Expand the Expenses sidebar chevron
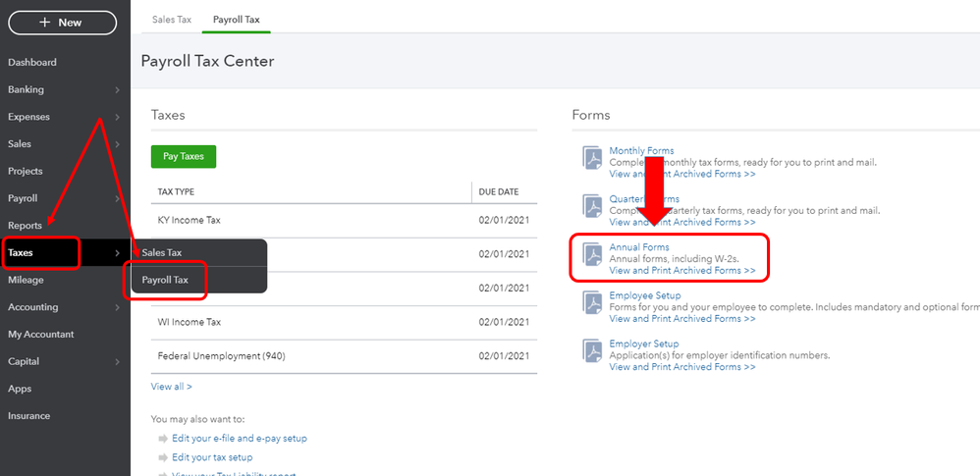The image size is (980, 476). click(117, 118)
